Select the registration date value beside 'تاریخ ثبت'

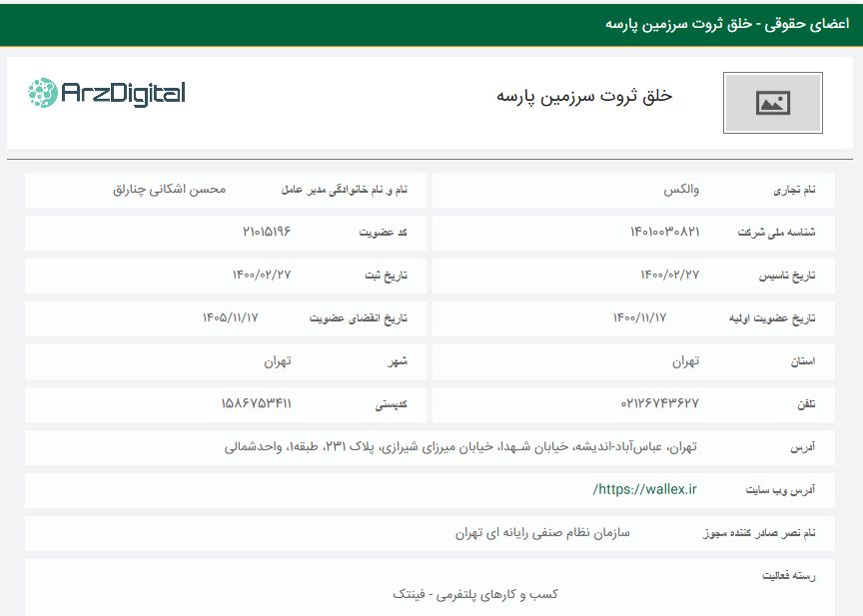[x=262, y=275]
